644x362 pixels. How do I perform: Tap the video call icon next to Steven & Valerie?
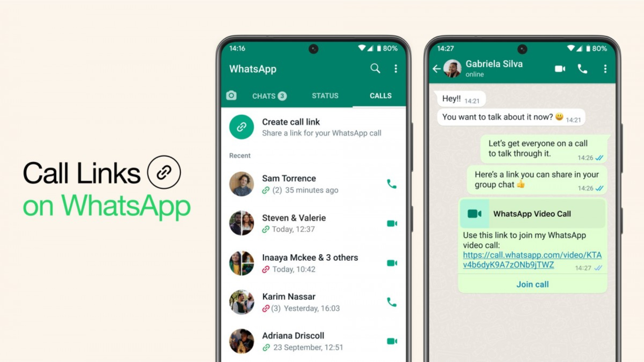point(392,224)
